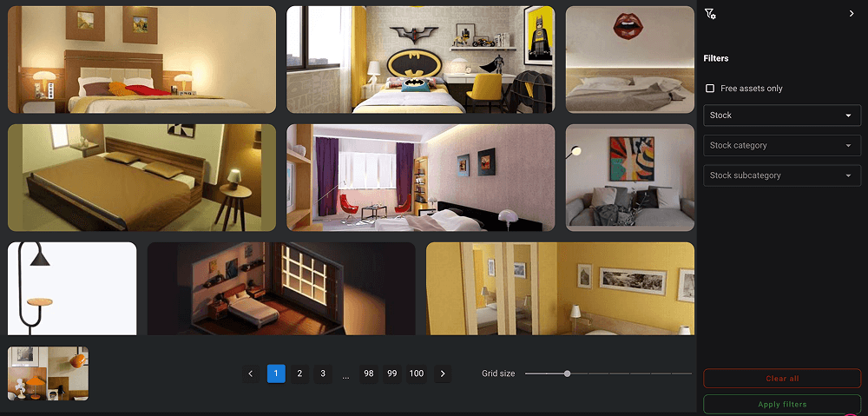Viewport: 868px width, 416px height.
Task: Click the filter settings icon
Action: [x=710, y=14]
